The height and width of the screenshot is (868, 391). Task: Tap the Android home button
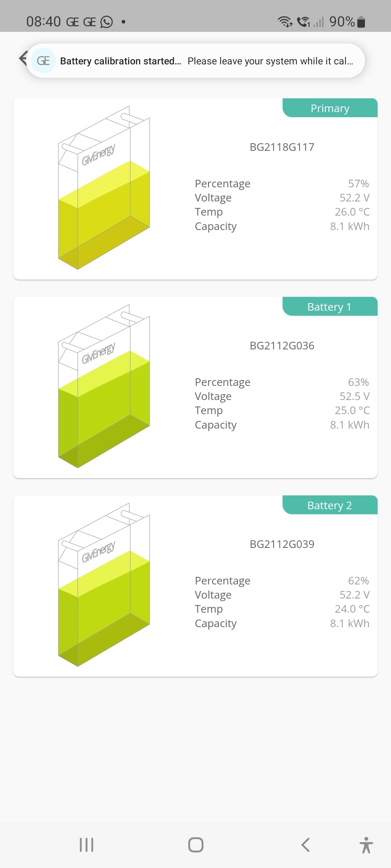pyautogui.click(x=196, y=845)
